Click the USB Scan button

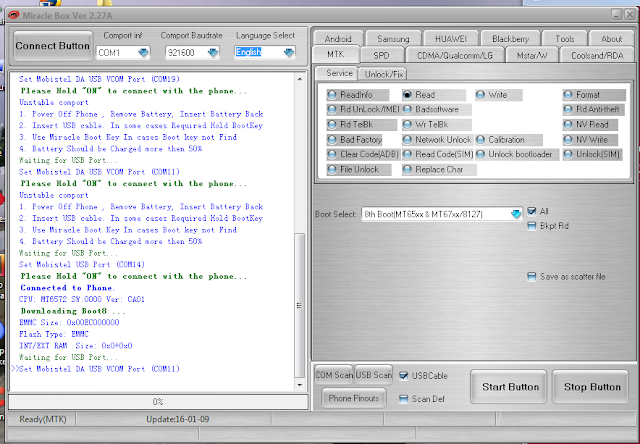(373, 375)
